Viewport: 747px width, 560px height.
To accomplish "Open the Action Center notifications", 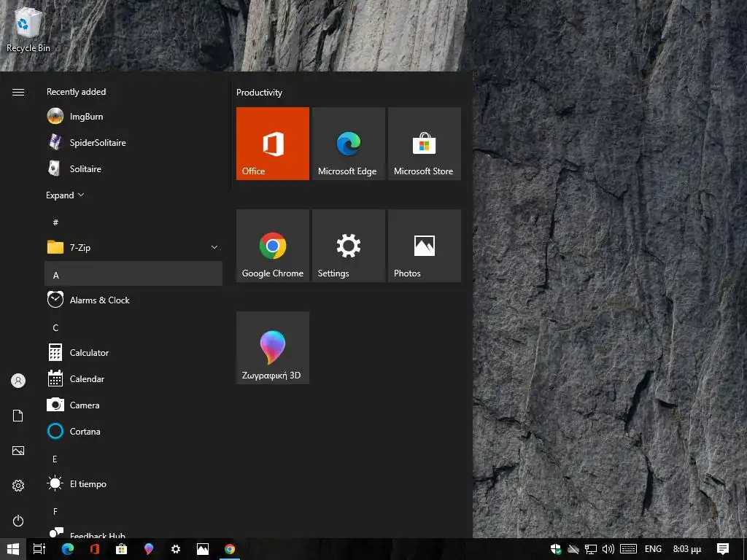I will tap(723, 549).
